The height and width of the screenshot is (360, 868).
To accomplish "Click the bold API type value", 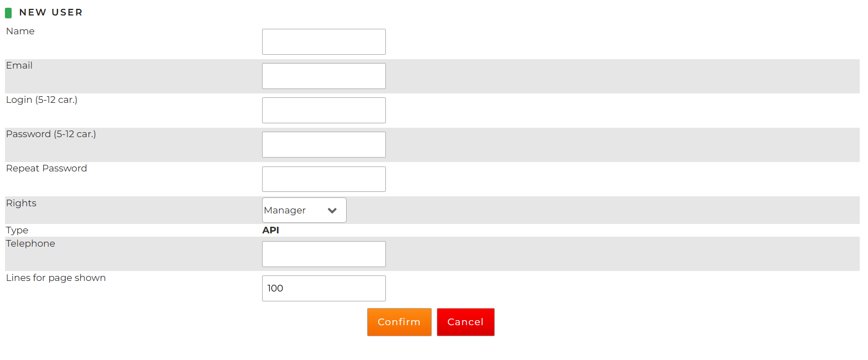I will 270,230.
